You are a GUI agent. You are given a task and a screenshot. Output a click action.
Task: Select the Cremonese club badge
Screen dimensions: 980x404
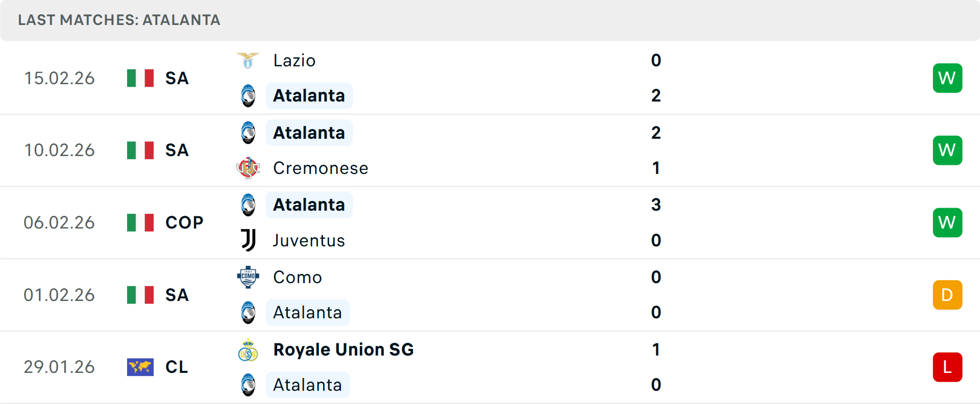[x=248, y=168]
